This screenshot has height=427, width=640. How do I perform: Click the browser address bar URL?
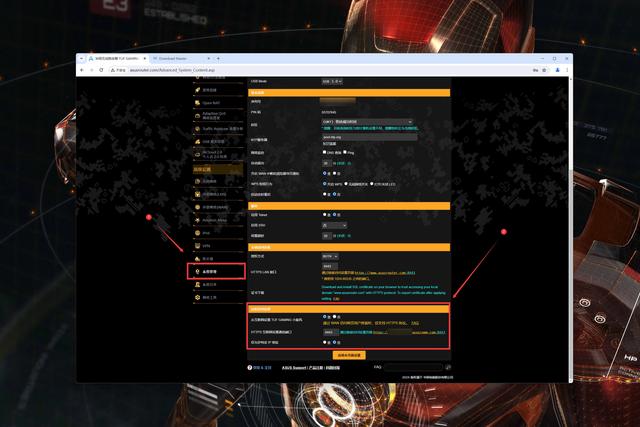tap(172, 70)
